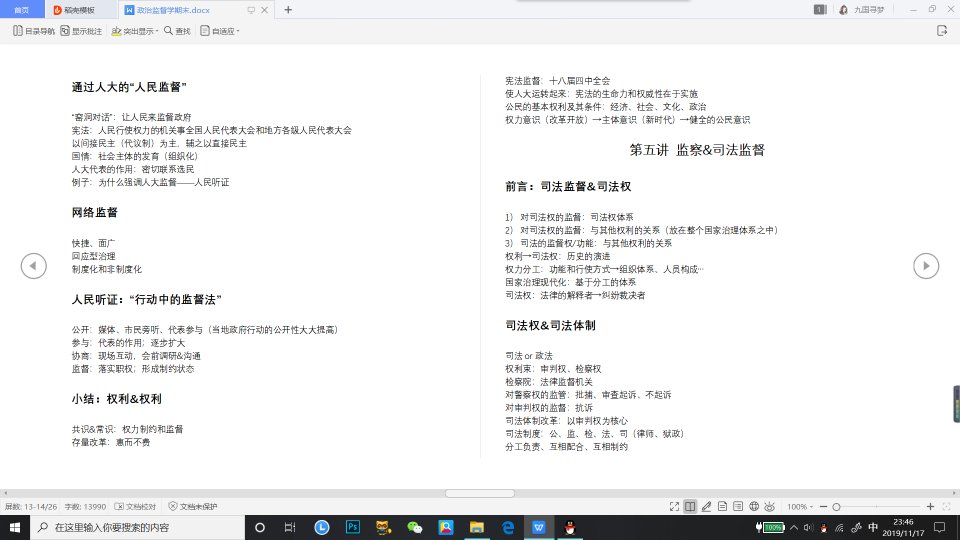The image size is (960, 540).
Task: Expand the 自适应 fit dropdown
Action: tap(220, 31)
